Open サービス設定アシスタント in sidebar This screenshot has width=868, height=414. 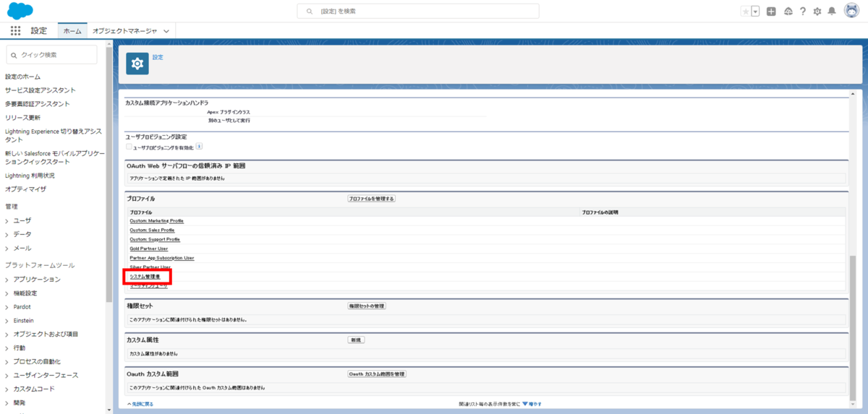(40, 90)
